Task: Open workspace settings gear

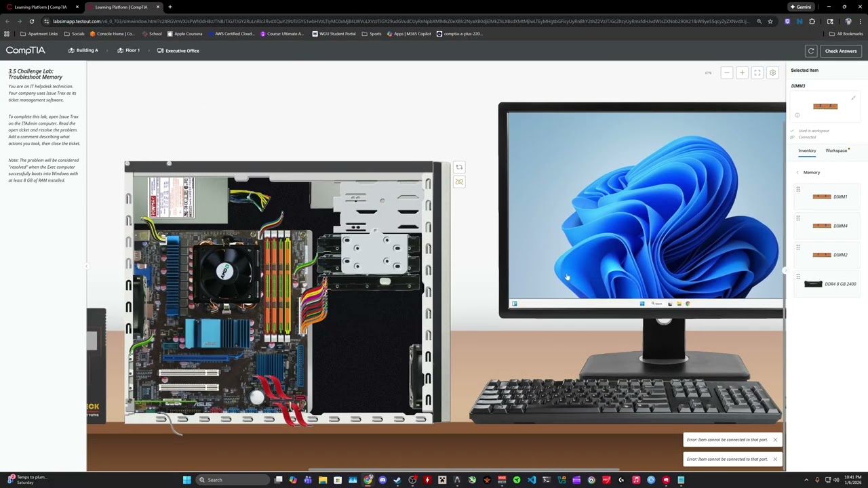Action: click(x=772, y=73)
